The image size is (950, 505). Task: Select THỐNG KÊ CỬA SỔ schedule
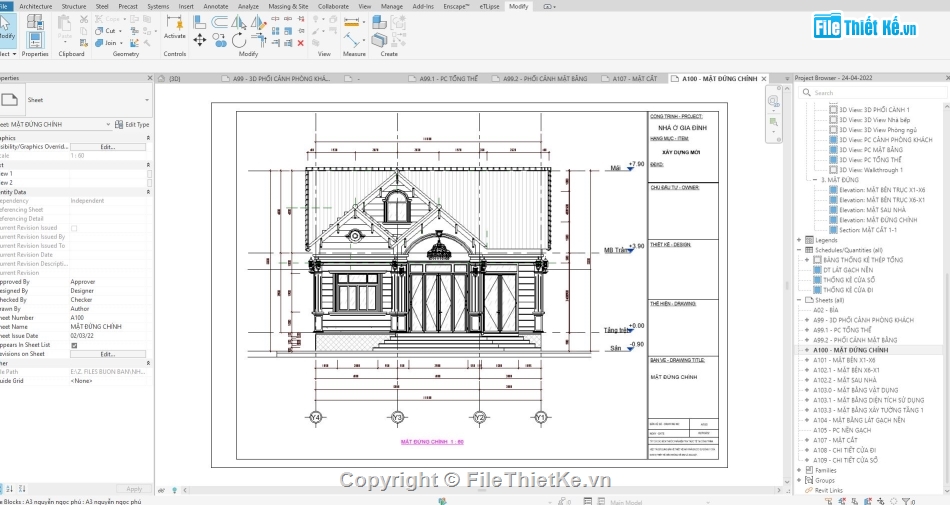click(849, 280)
